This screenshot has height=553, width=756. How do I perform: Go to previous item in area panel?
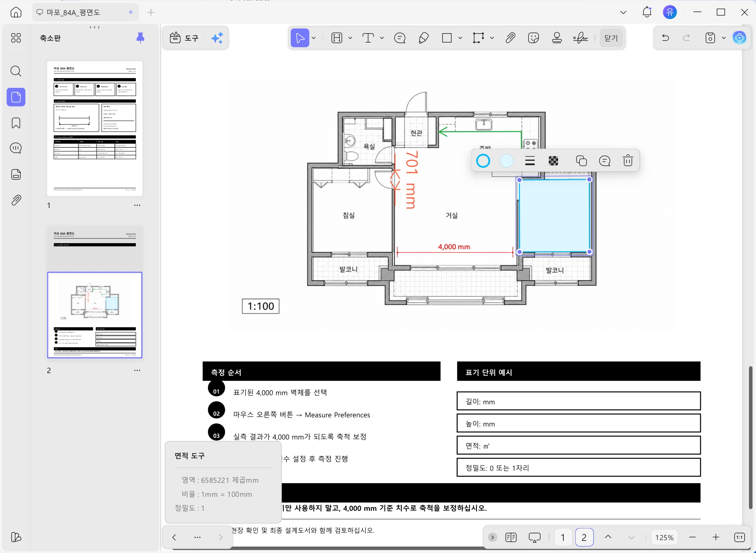point(174,537)
